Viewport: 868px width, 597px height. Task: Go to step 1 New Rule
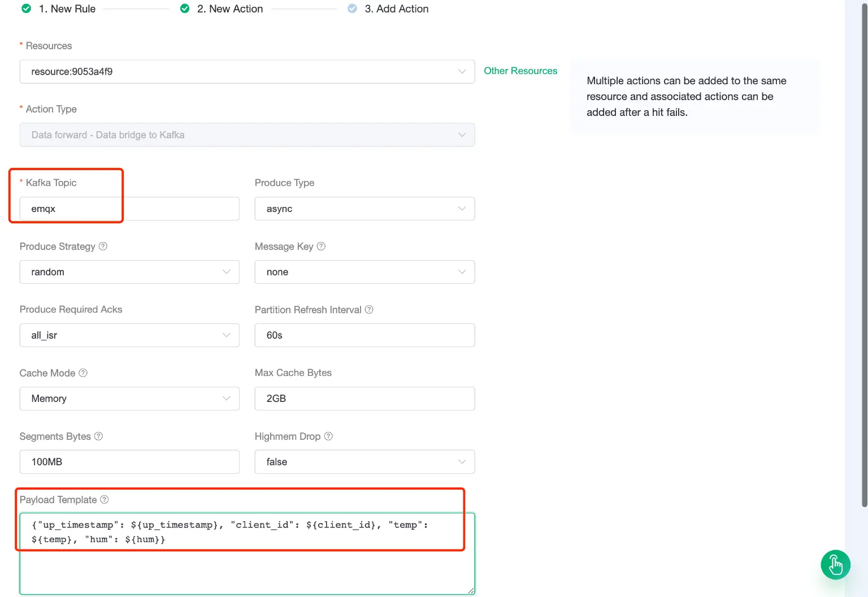[x=67, y=9]
